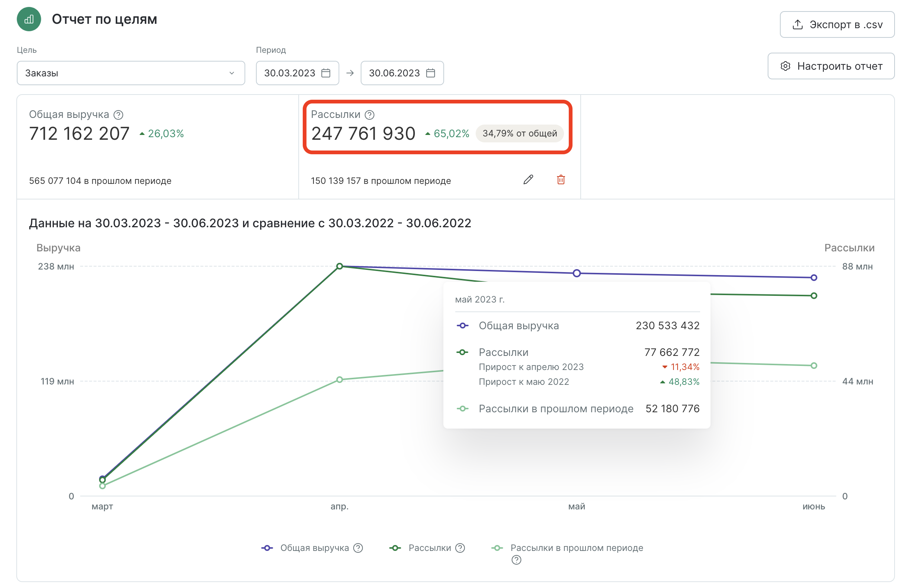Image resolution: width=912 pixels, height=588 pixels.
Task: Edit the Рассылки card with pencil icon
Action: click(x=528, y=179)
